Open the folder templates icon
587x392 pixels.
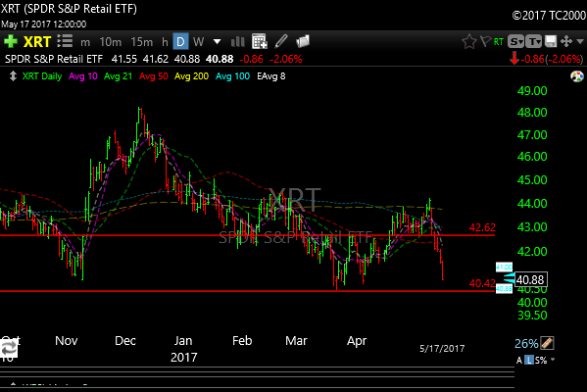point(303,41)
